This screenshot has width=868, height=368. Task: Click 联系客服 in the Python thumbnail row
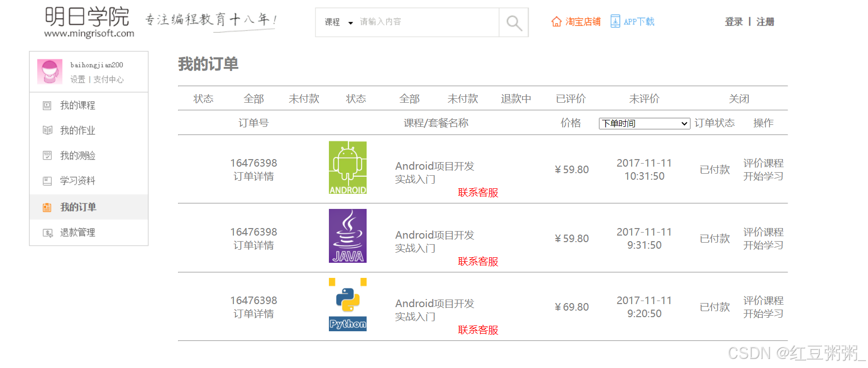[x=478, y=330]
